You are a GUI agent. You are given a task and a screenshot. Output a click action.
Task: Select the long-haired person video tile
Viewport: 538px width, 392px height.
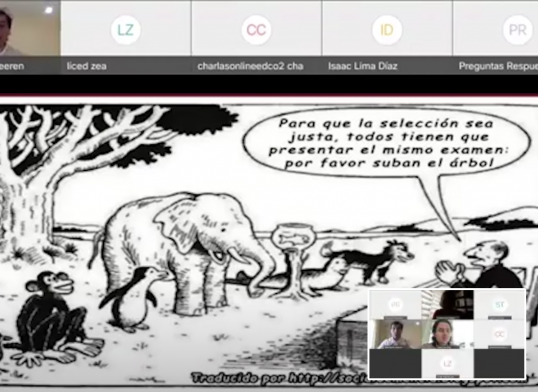[447, 334]
